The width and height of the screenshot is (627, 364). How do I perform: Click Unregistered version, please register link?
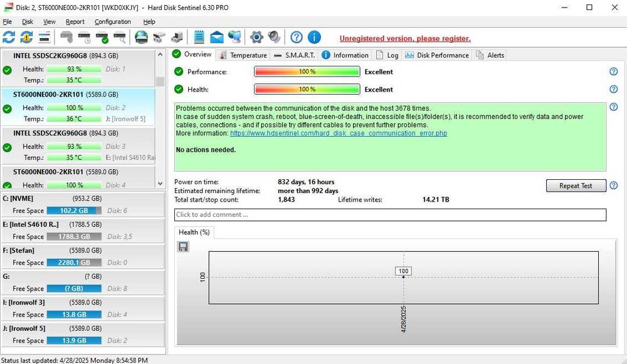(405, 38)
